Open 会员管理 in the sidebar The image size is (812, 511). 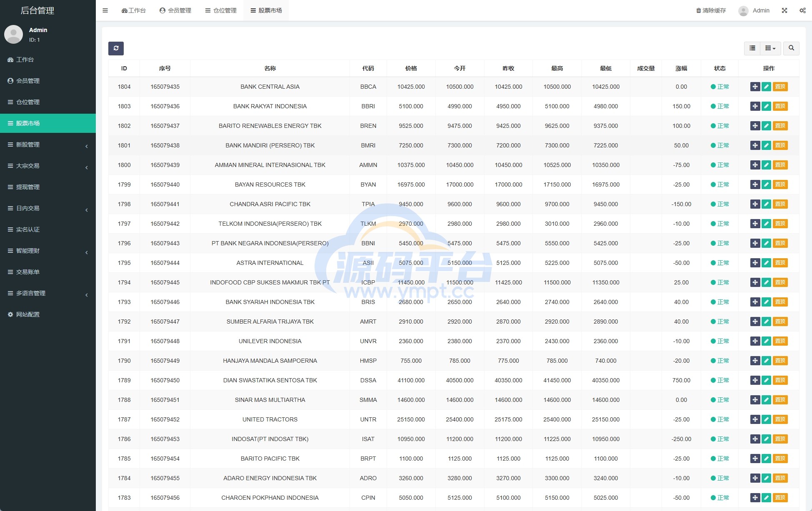point(48,81)
